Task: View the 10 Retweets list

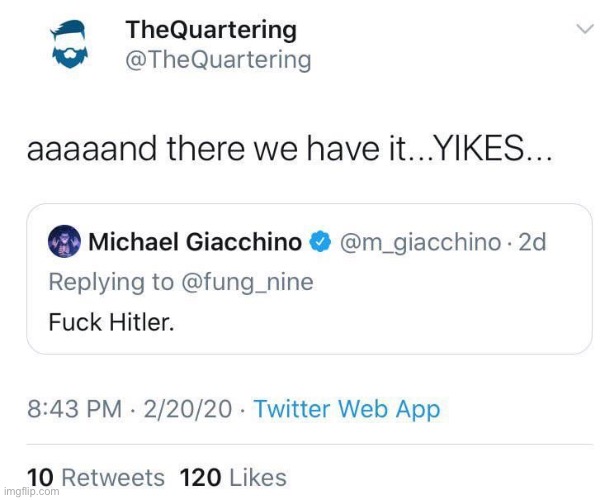Action: tap(95, 478)
